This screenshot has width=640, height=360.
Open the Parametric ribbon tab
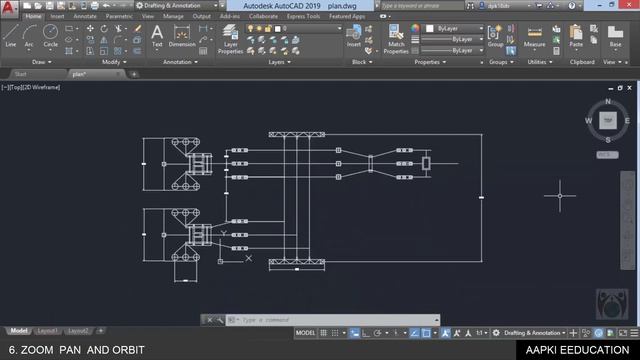coord(119,16)
